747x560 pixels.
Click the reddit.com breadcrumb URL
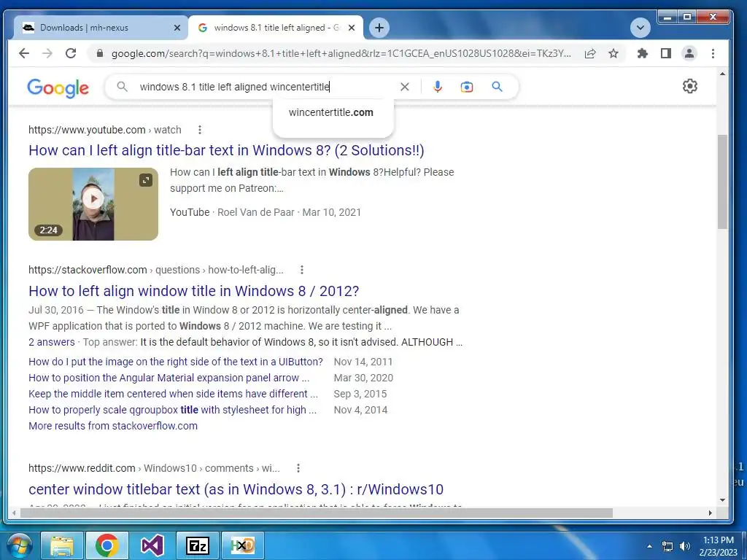point(155,468)
